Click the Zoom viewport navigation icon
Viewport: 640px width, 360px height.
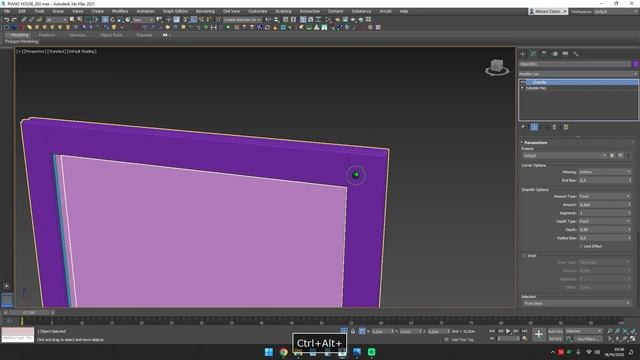click(x=609, y=331)
